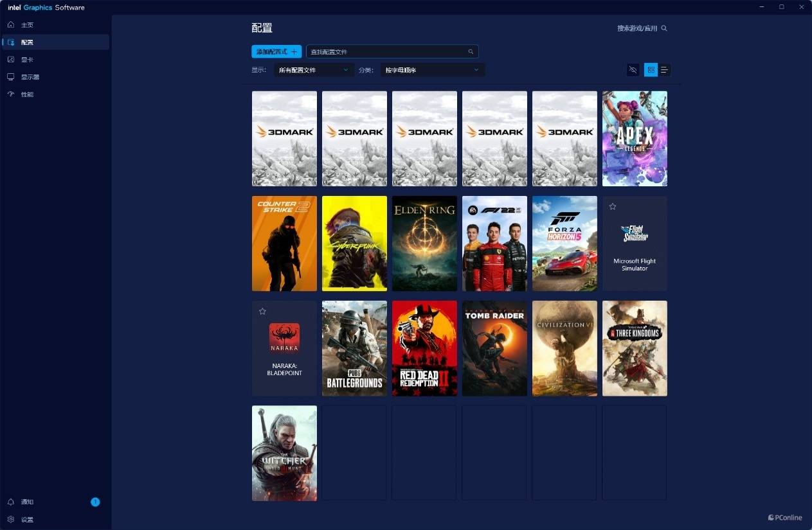Open the 主页 home page in sidebar
The width and height of the screenshot is (812, 530).
tap(55, 25)
